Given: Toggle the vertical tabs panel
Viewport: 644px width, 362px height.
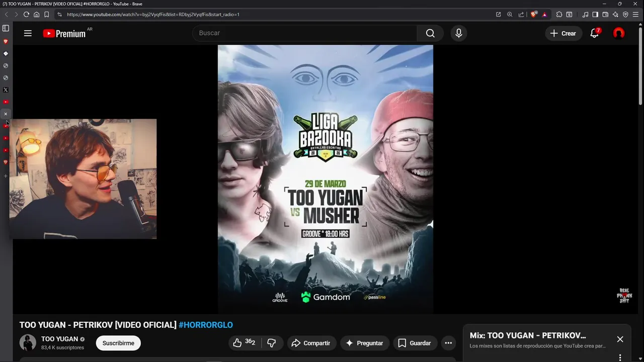Looking at the screenshot, I should pos(6,28).
